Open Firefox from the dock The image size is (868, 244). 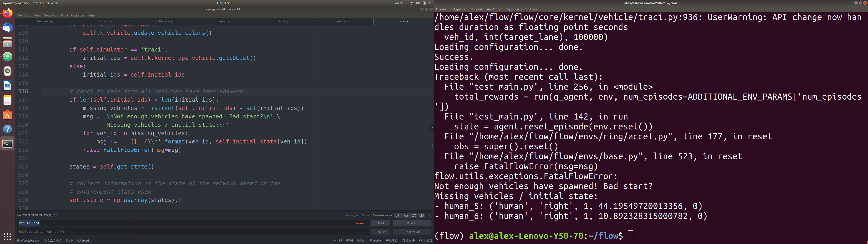(7, 14)
